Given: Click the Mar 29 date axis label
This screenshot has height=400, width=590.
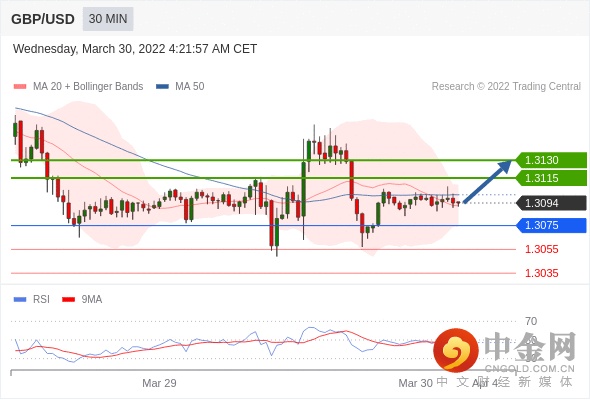Looking at the screenshot, I should click(159, 383).
